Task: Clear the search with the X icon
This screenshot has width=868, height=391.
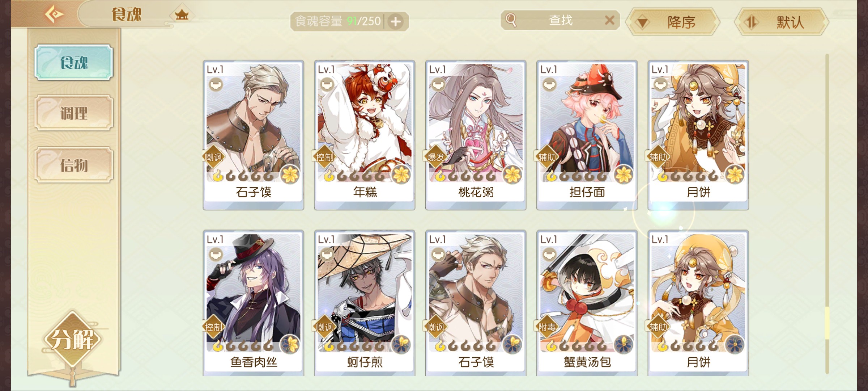Action: 610,20
